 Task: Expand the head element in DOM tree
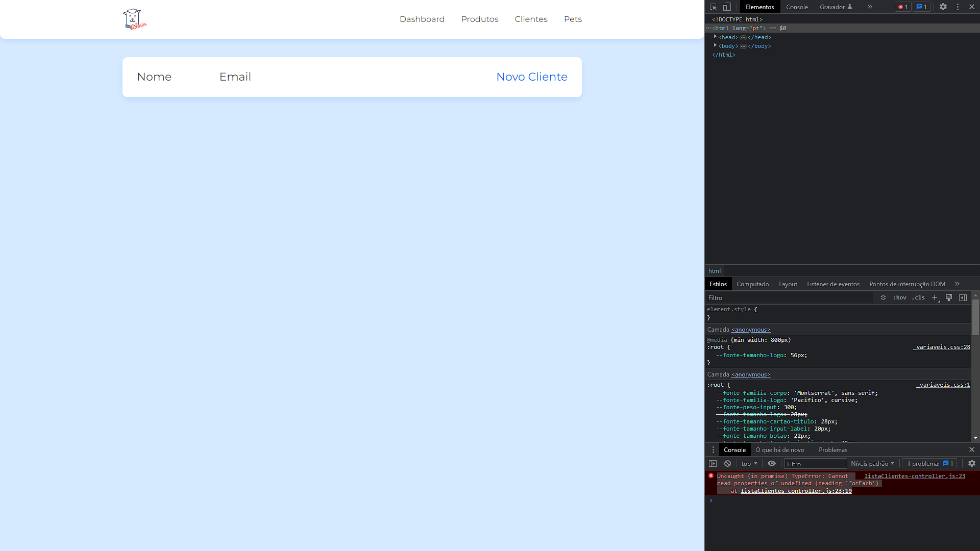[716, 37]
